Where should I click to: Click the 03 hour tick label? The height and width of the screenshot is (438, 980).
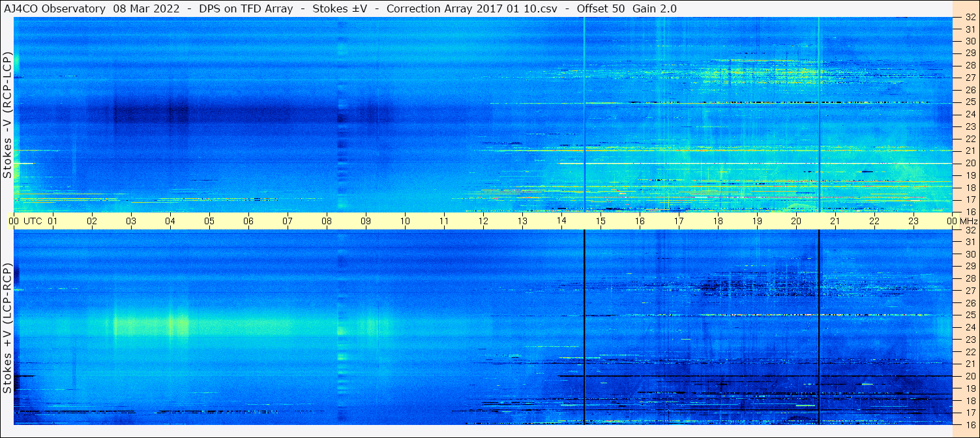pos(131,221)
